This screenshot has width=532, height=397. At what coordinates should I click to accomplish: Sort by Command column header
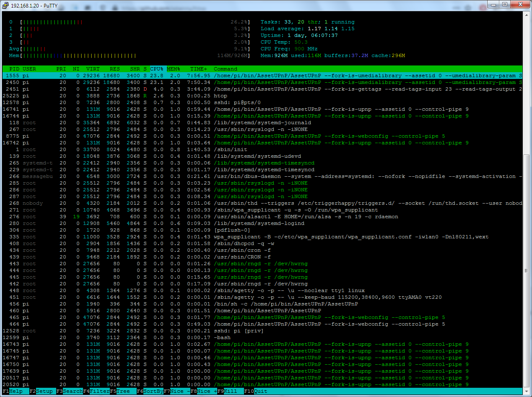[226, 69]
